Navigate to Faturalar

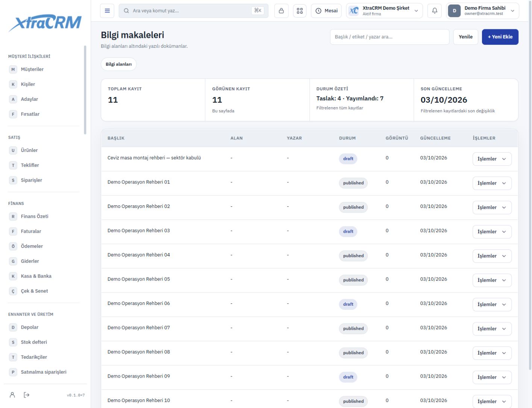(44, 231)
